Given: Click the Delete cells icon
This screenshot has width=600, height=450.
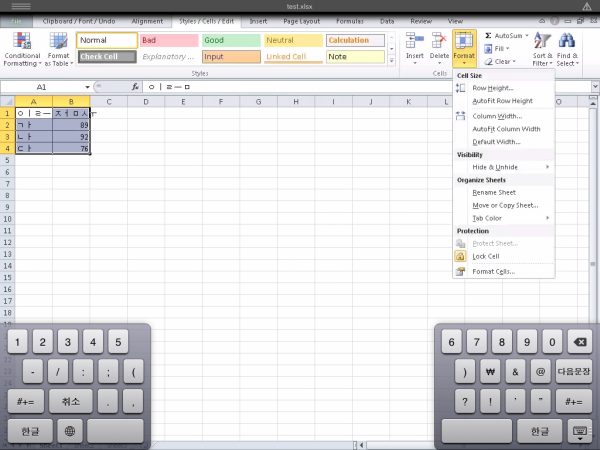Looking at the screenshot, I should click(x=439, y=41).
